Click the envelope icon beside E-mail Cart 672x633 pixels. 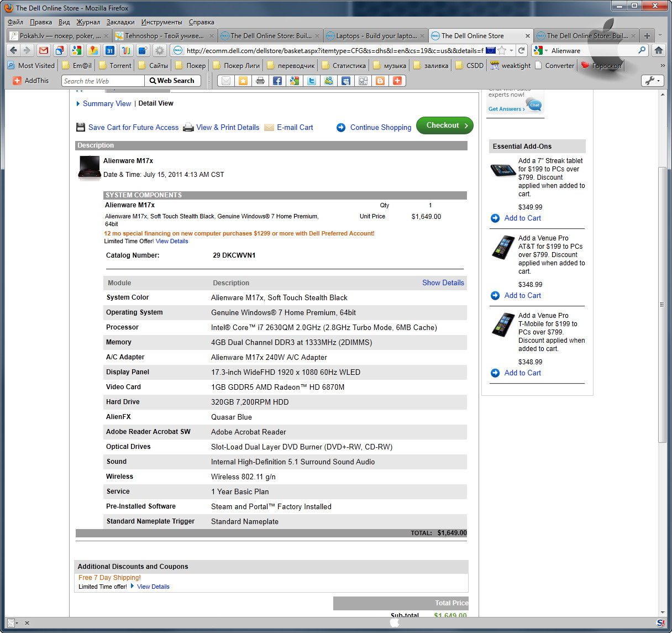pos(269,128)
